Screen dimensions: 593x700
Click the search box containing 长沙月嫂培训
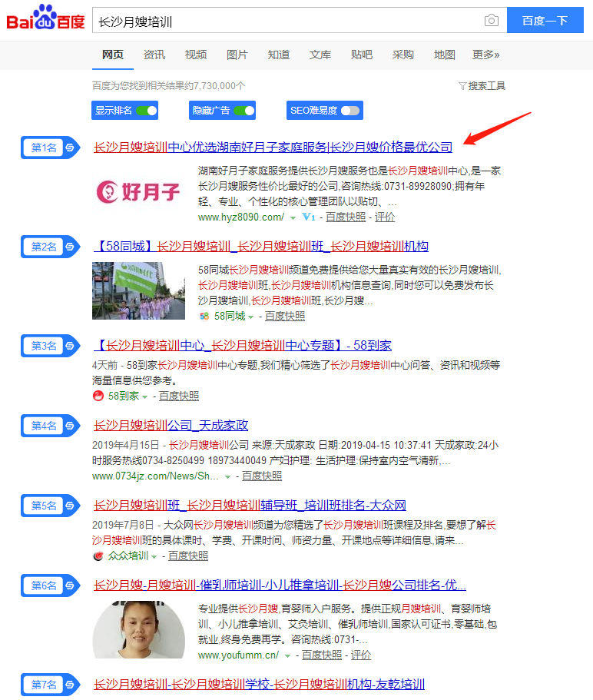300,20
